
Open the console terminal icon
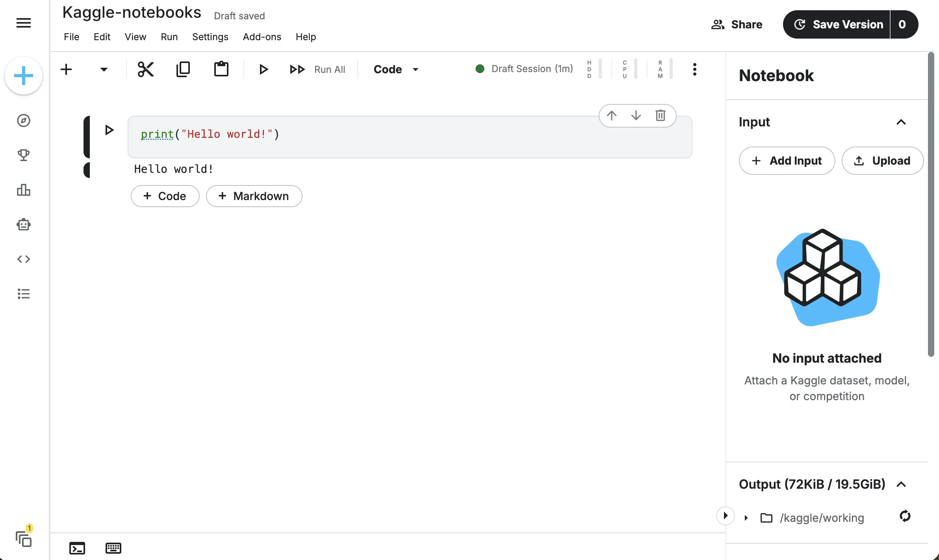coord(77,548)
